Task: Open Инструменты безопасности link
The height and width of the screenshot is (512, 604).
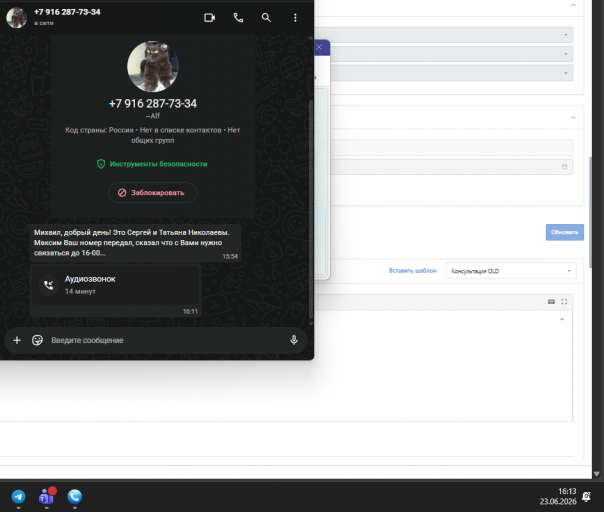Action: click(x=152, y=164)
